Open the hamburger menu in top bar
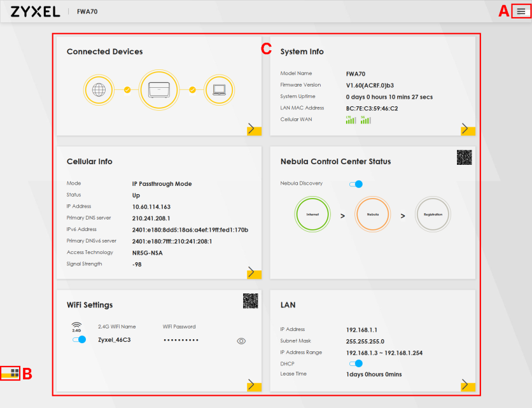The width and height of the screenshot is (532, 408). click(521, 11)
